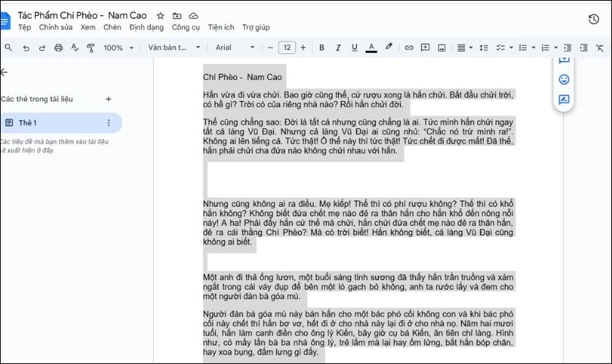
Task: Click the Docs home logo
Action: pyautogui.click(x=4, y=20)
